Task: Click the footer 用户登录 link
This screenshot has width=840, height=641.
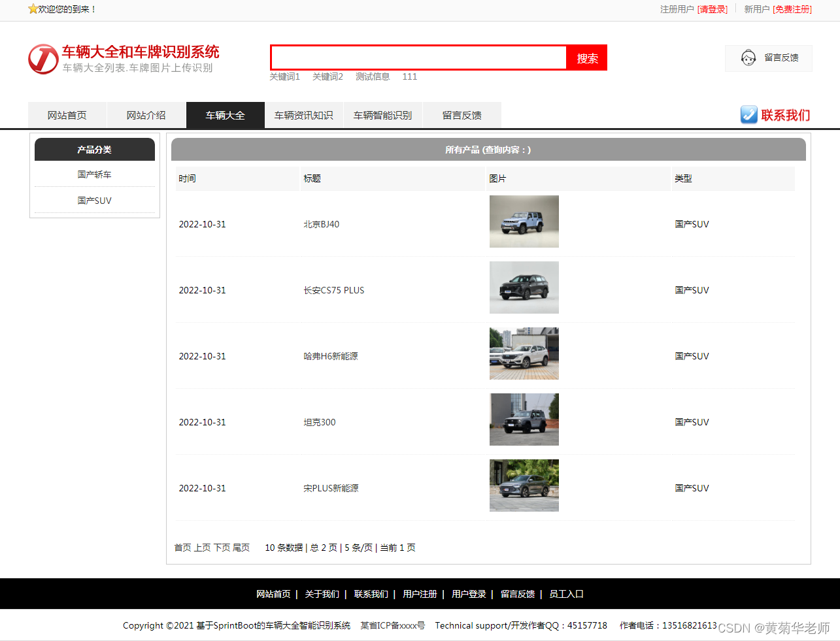Action: tap(469, 594)
